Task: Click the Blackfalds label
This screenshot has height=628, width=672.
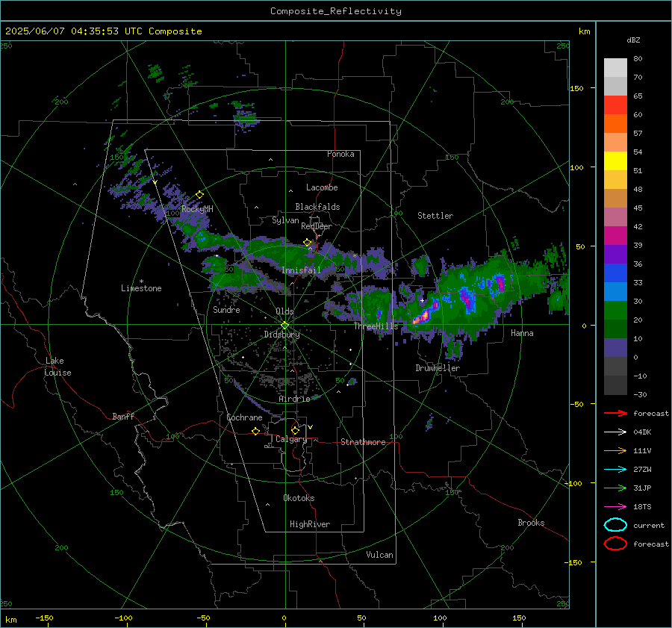Action: (317, 207)
